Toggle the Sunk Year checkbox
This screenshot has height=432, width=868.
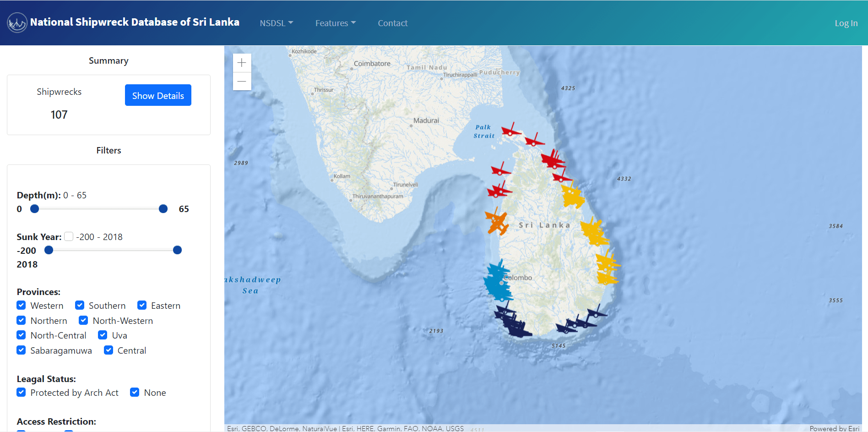68,236
